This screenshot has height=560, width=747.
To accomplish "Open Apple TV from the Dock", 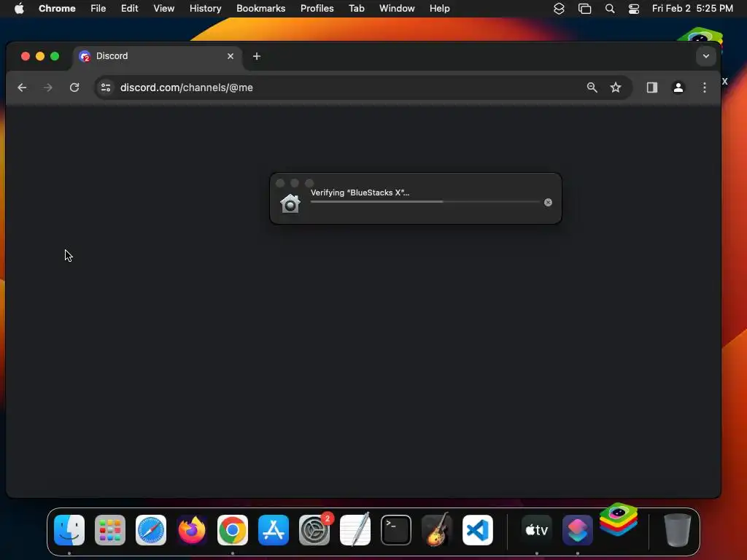I will (536, 530).
